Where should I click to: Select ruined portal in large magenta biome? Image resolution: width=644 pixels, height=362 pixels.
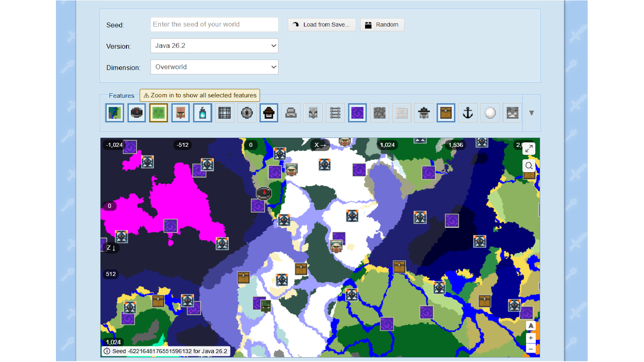[x=171, y=226]
